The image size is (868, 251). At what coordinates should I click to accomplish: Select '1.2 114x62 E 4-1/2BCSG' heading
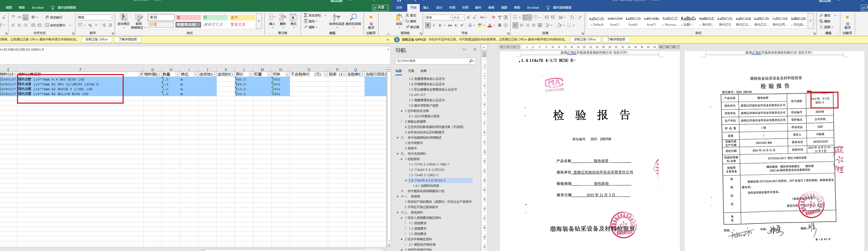[427, 170]
